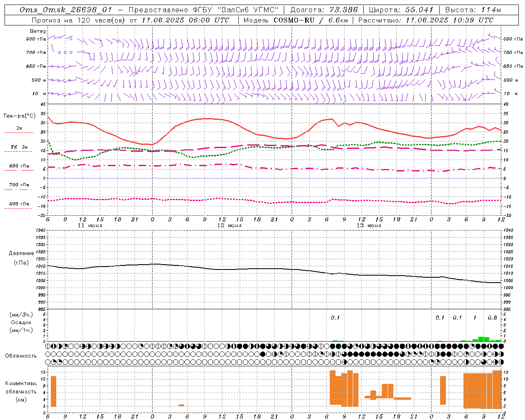Click the 13 июня date label
525x420 pixels.
point(369,226)
